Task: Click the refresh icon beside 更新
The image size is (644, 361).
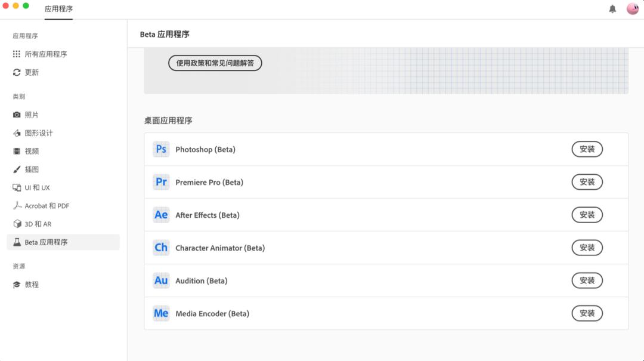Action: (x=17, y=72)
